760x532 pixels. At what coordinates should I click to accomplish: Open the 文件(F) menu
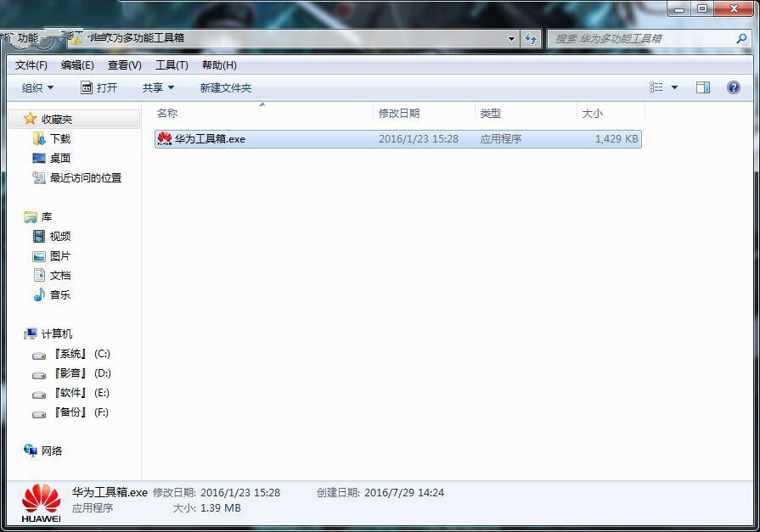click(x=31, y=65)
